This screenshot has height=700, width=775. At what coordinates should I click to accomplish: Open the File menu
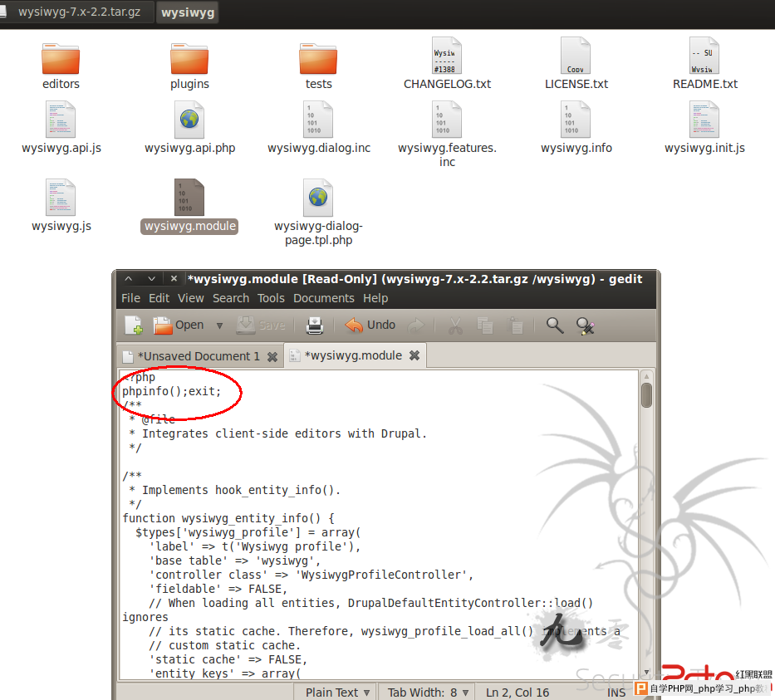(131, 298)
